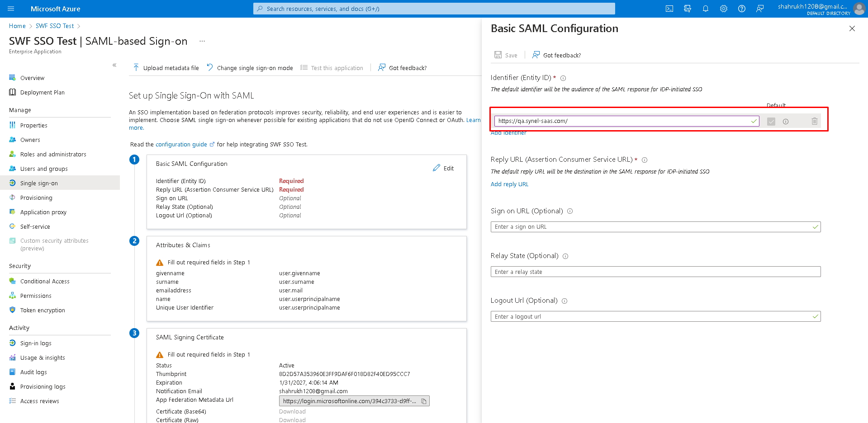
Task: Open Token encryption
Action: pyautogui.click(x=43, y=310)
